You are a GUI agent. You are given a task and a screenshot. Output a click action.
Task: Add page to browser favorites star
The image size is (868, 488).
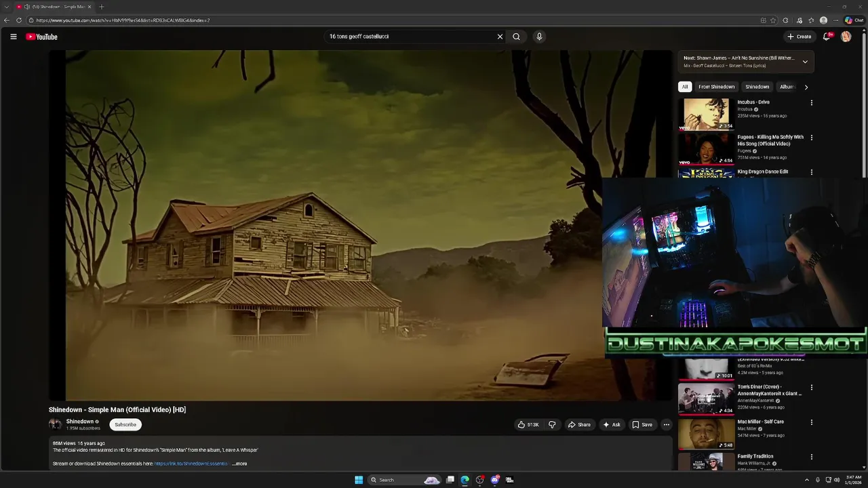[773, 20]
